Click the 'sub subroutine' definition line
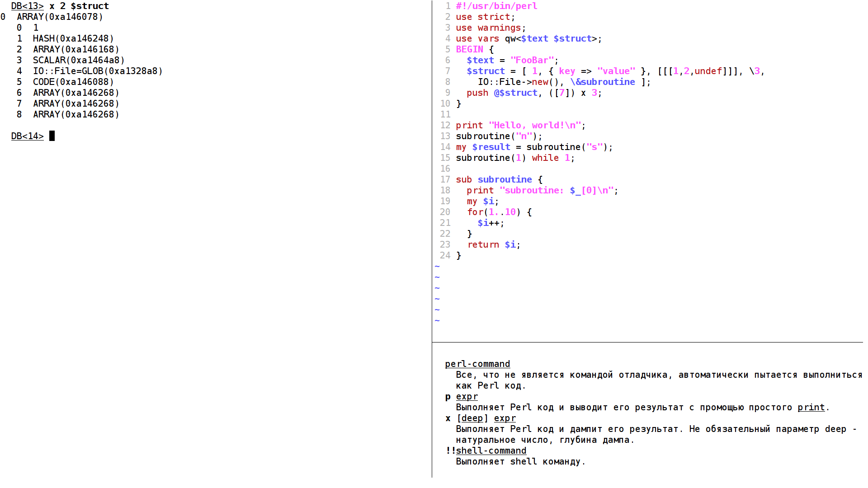 pyautogui.click(x=499, y=179)
